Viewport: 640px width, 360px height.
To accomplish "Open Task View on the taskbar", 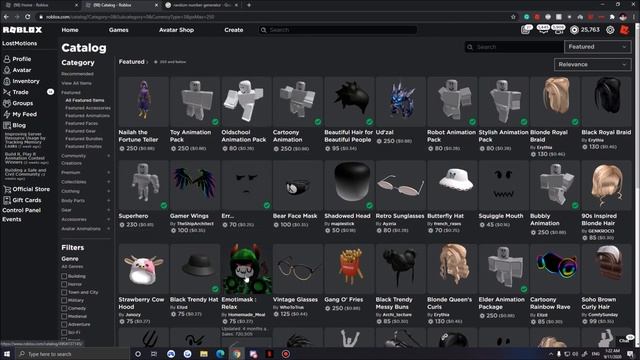I will (x=154, y=354).
